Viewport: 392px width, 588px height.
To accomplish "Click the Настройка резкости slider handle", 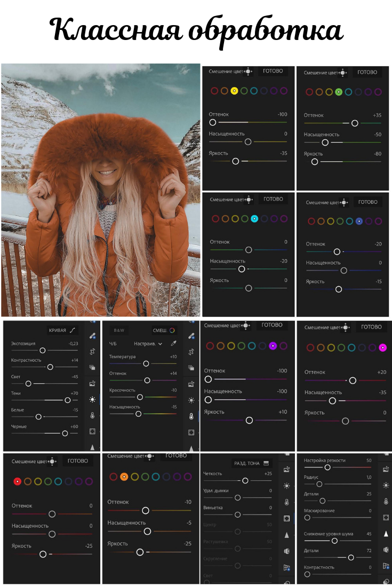I will point(327,467).
